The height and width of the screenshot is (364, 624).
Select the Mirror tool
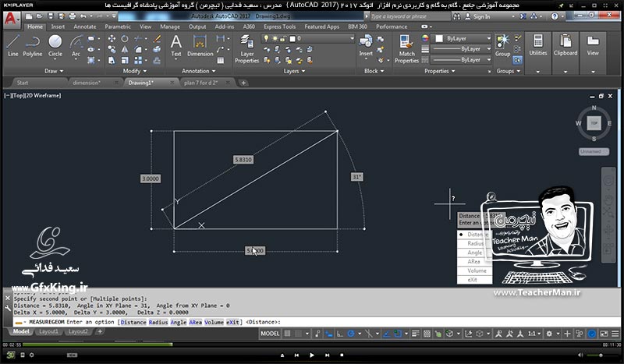click(x=125, y=49)
